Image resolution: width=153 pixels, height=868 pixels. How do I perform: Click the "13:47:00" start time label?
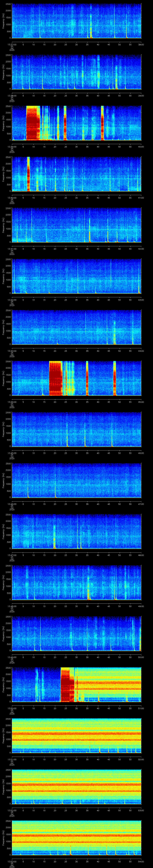[x=12, y=555]
